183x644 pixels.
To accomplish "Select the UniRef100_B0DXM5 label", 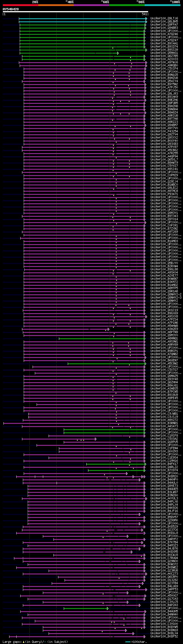I will pyautogui.click(x=164, y=552).
